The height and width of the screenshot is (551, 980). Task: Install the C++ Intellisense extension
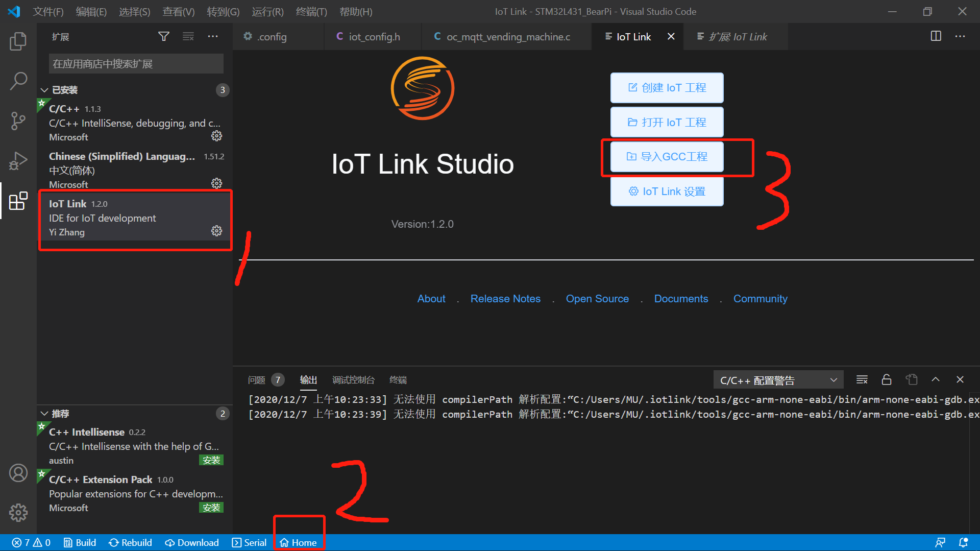click(211, 460)
